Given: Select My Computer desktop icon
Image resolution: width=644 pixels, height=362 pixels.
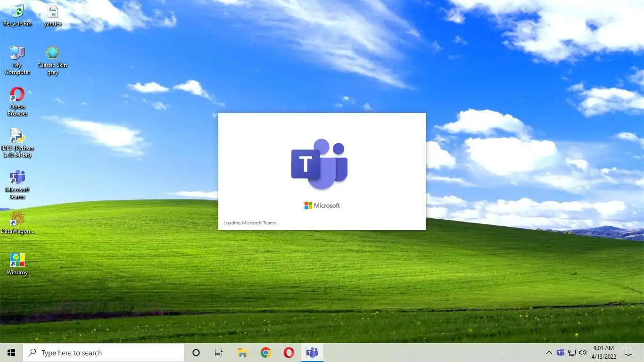Looking at the screenshot, I should click(17, 60).
